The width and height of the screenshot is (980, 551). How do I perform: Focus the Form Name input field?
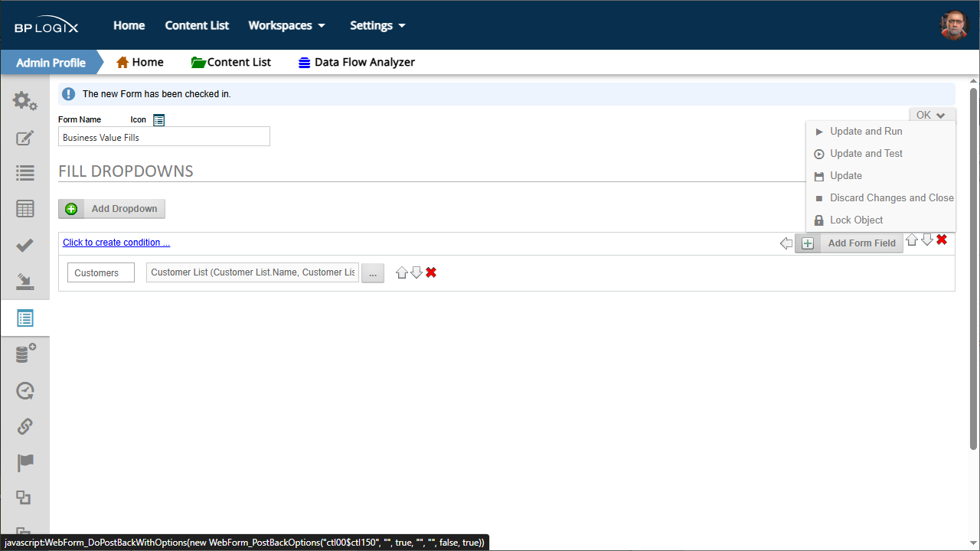click(164, 137)
